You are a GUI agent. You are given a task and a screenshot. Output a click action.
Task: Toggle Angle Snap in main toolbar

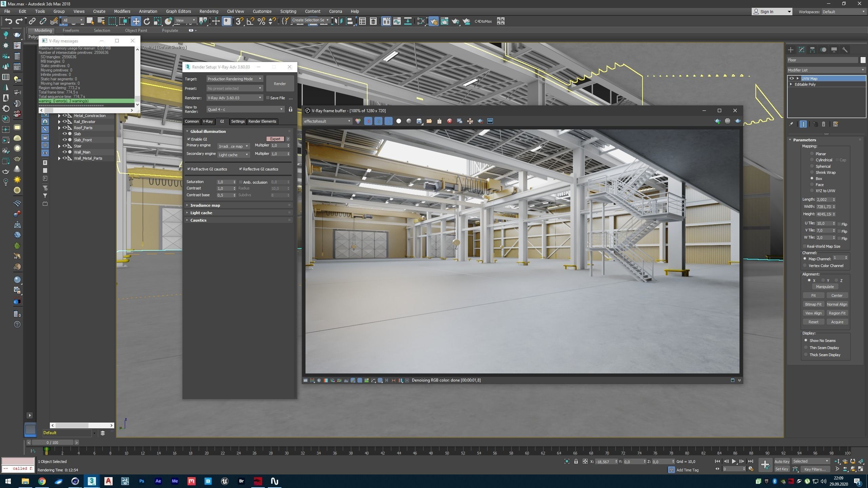coord(250,21)
